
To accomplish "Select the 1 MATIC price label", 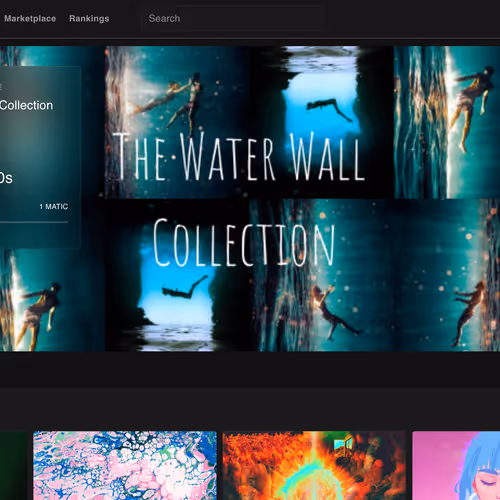I will click(x=54, y=207).
